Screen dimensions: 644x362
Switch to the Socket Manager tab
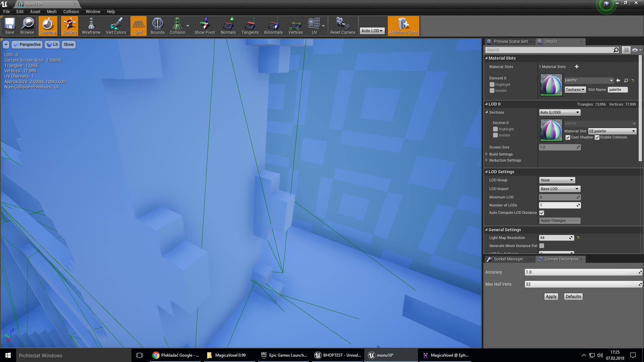click(x=508, y=259)
